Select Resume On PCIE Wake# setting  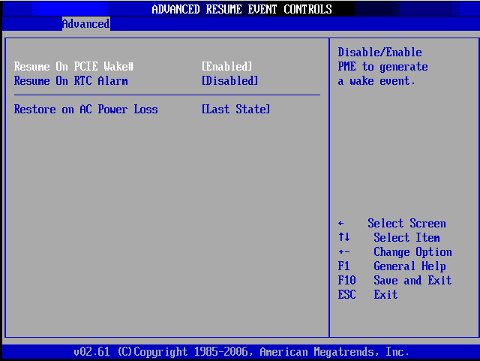point(74,66)
